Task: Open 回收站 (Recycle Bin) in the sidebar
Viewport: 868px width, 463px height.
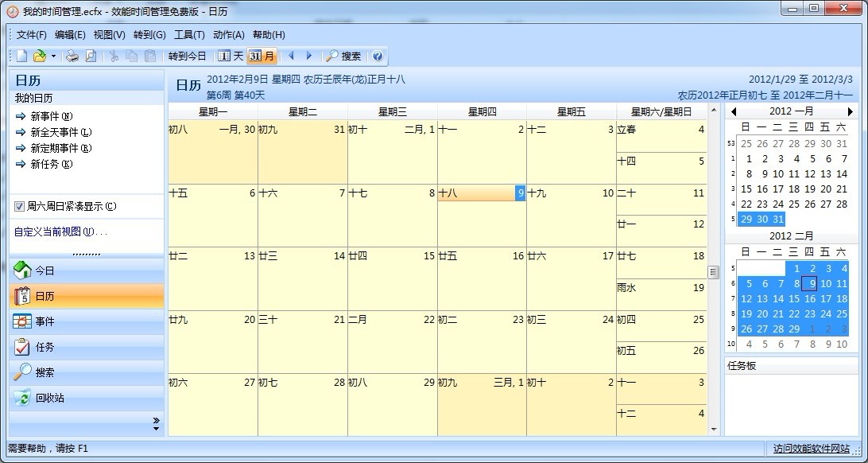Action: 49,398
